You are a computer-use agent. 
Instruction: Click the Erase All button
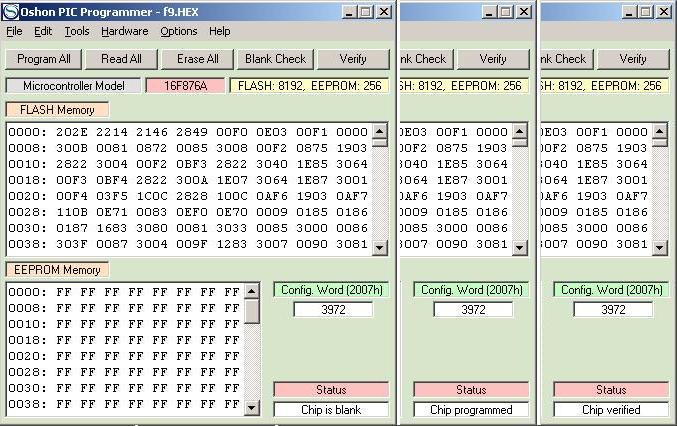198,59
